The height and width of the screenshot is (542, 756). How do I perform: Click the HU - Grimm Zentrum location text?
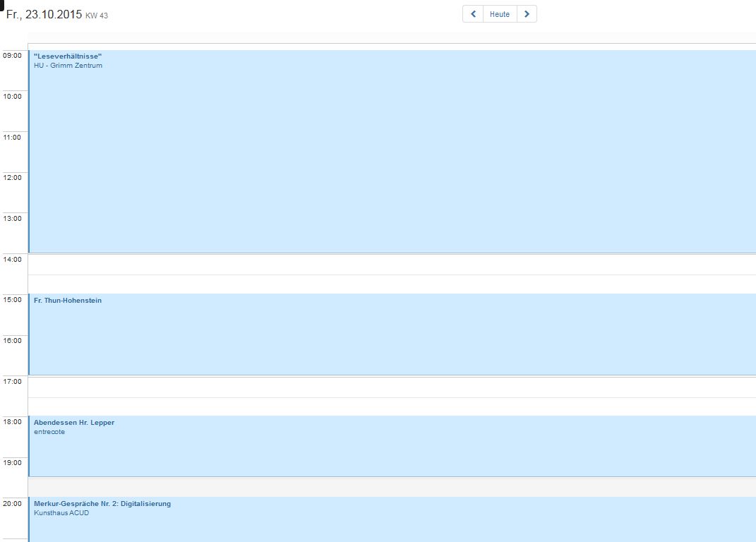68,66
